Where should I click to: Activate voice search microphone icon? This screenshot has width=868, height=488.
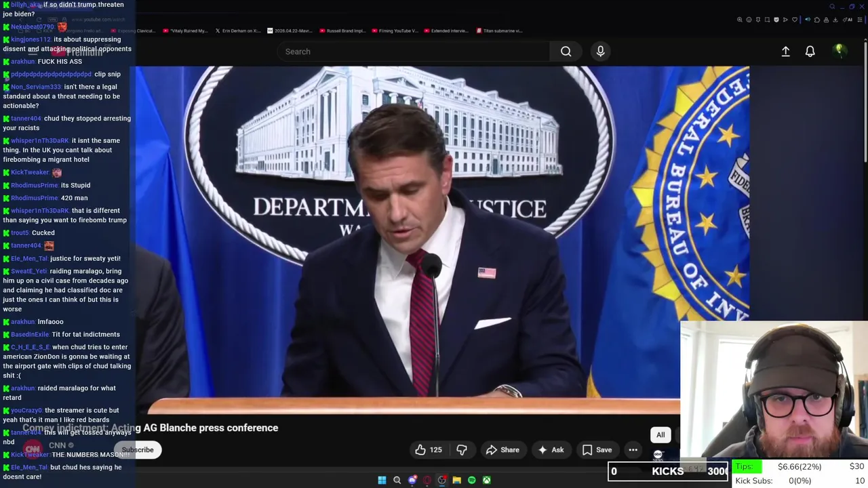click(x=600, y=52)
